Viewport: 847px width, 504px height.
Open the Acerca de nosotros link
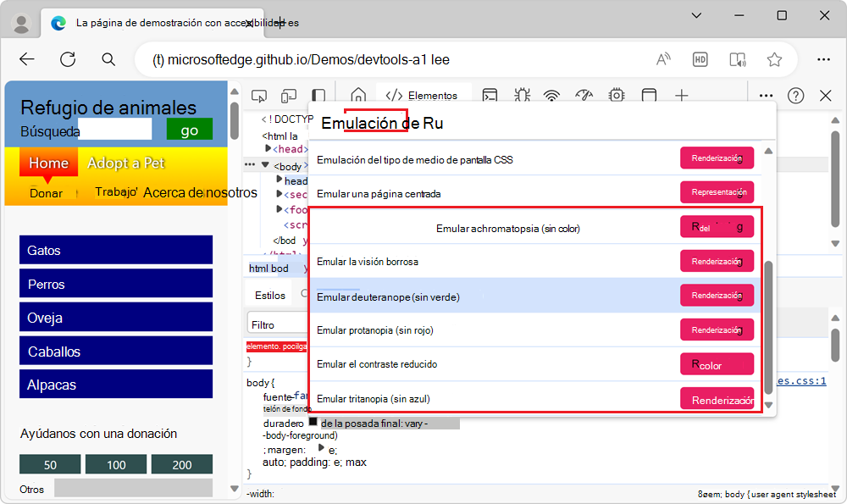[200, 192]
